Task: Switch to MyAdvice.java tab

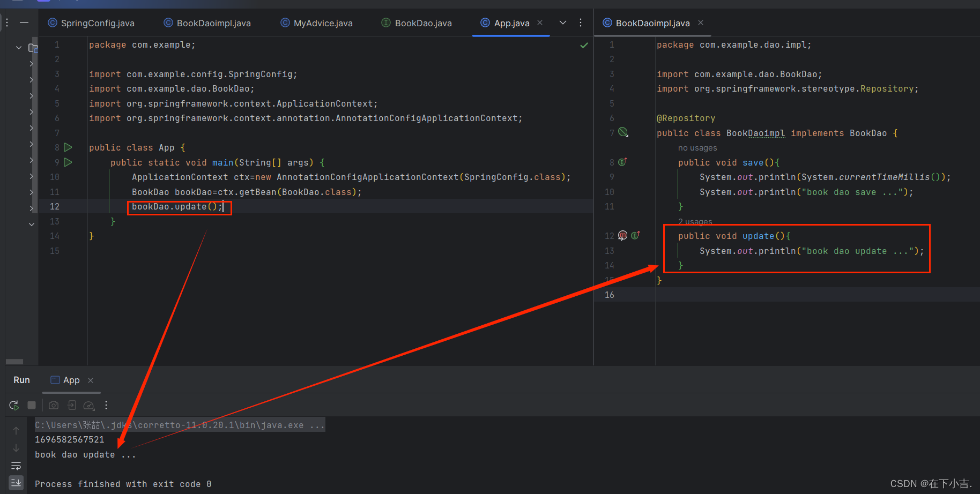Action: [x=317, y=23]
